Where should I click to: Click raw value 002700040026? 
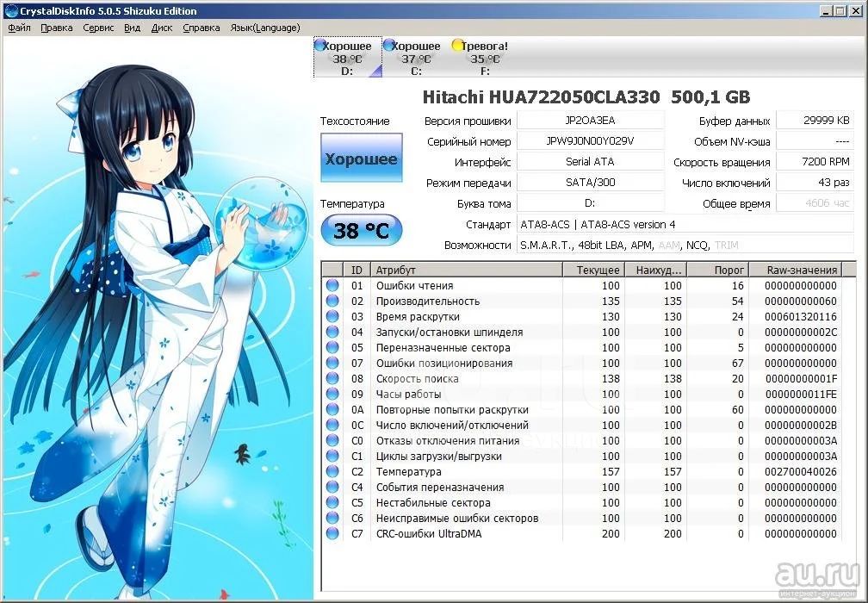pos(801,472)
